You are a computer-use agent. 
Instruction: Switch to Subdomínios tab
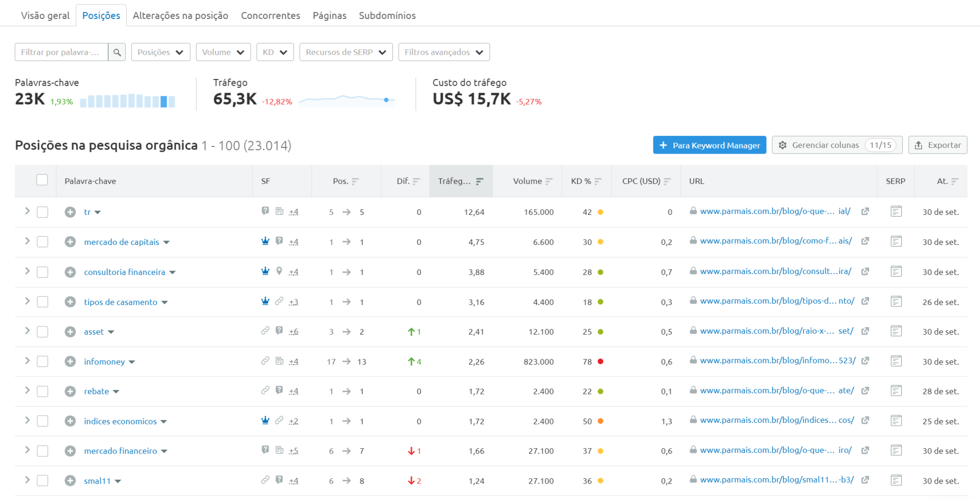pyautogui.click(x=387, y=16)
